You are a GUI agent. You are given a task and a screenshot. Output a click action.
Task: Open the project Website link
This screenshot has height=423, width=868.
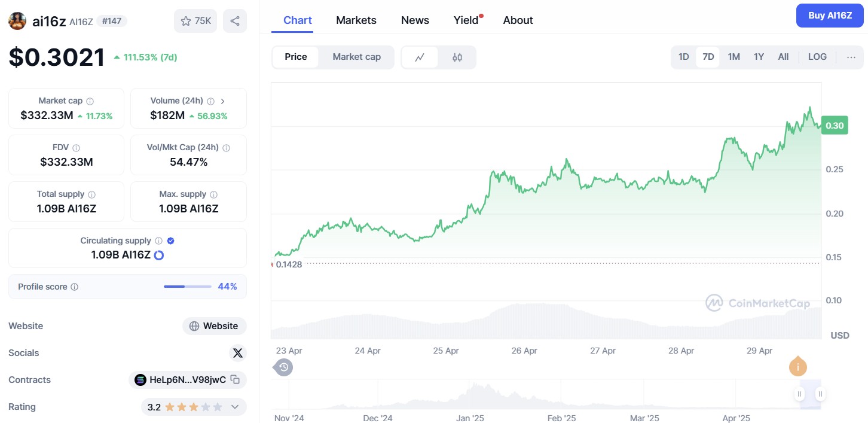tap(214, 326)
